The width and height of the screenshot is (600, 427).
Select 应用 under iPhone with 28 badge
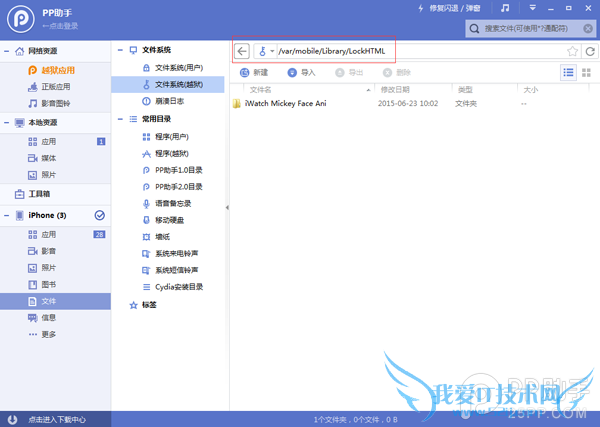coord(55,235)
